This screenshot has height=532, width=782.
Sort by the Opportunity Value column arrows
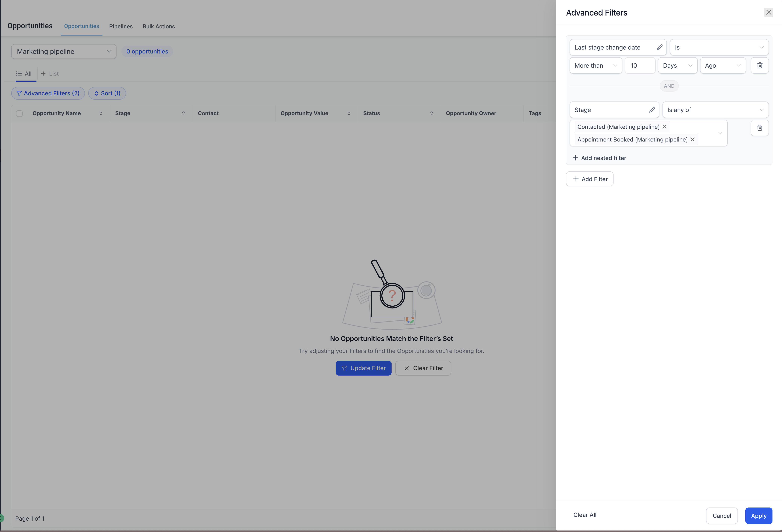point(349,113)
